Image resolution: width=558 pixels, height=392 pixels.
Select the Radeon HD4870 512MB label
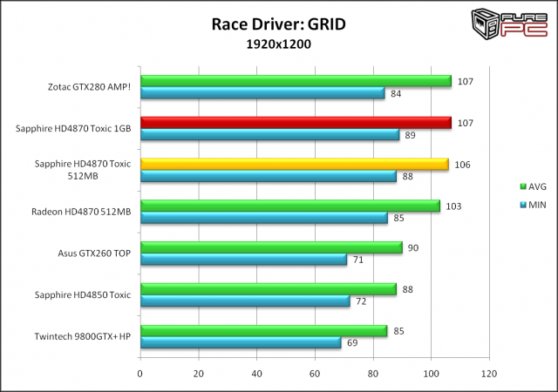[x=81, y=212]
